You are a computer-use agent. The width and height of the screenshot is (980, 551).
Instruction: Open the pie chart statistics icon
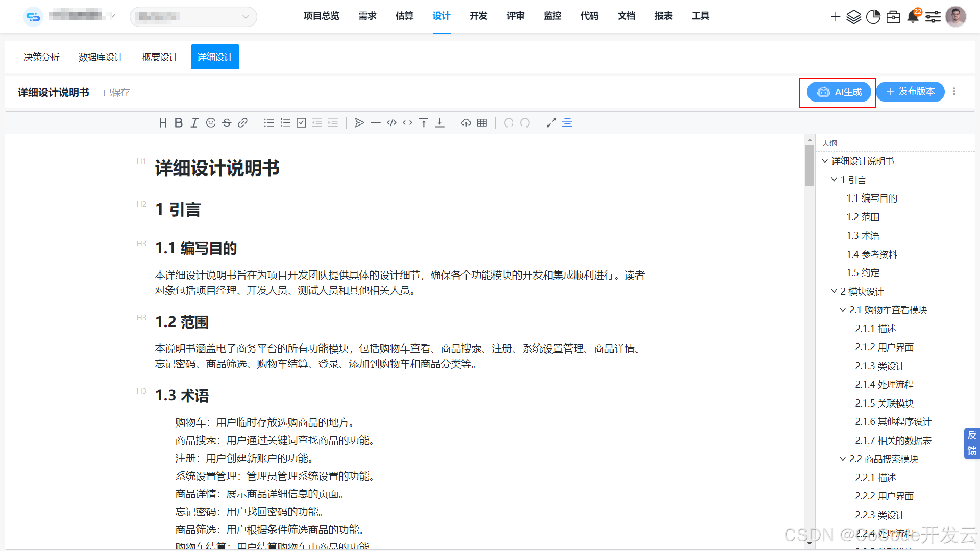coord(873,16)
